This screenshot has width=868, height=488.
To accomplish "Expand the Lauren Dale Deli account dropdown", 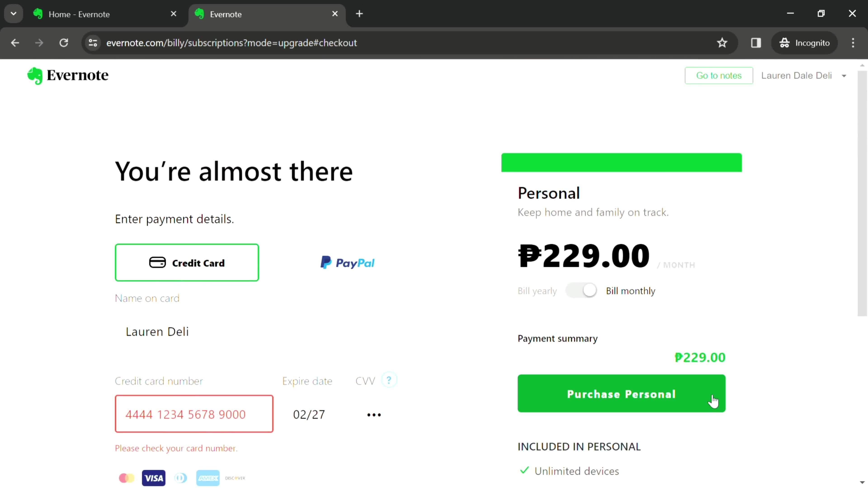I will [845, 76].
